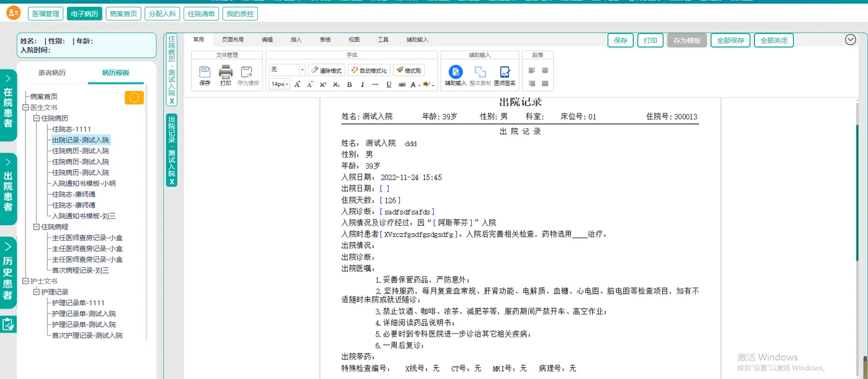Click the 全部关闭 button

(x=774, y=40)
